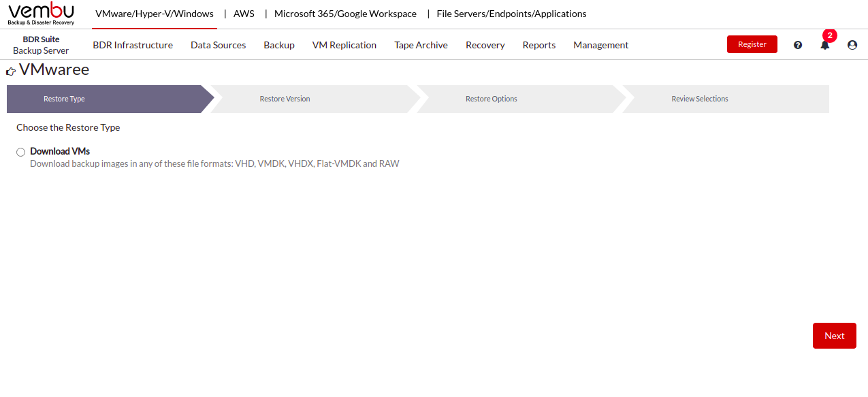Switch to VMware/Hyper-V/Windows tab
Image resolution: width=868 pixels, height=397 pixels.
(155, 14)
